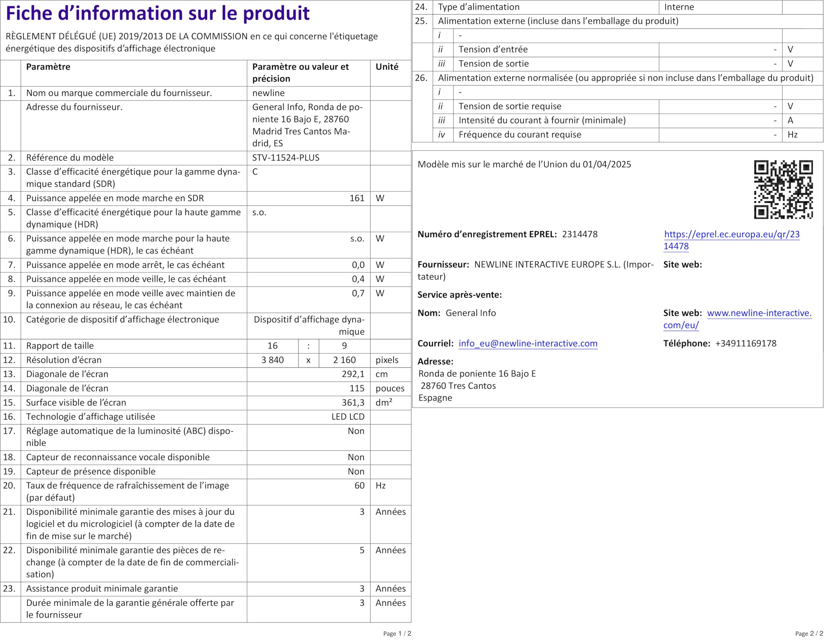
Task: Click the 'Capteur de présence disponible' row label
Action: [90, 471]
